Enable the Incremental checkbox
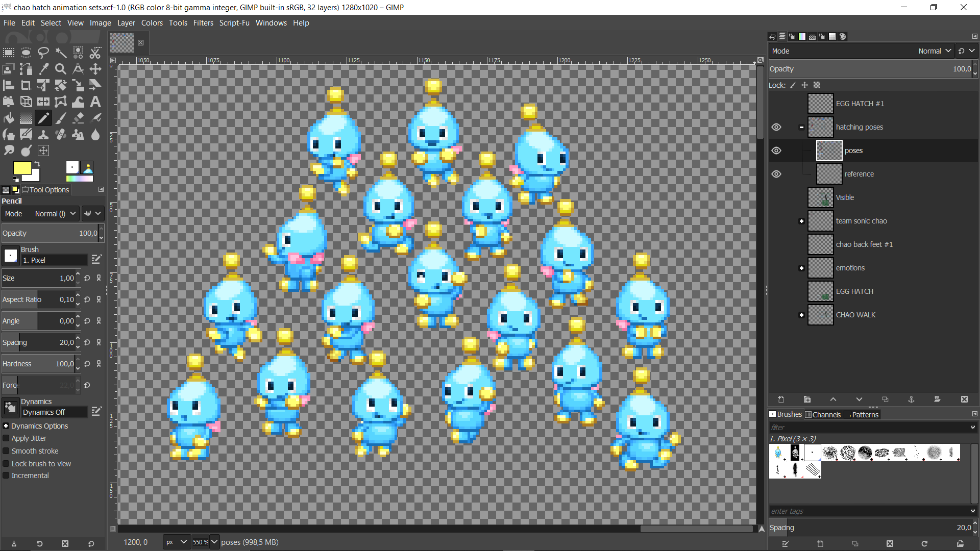This screenshot has height=551, width=980. (x=6, y=475)
